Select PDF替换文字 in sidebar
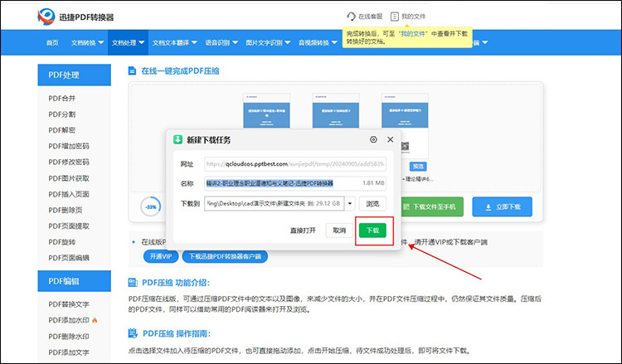622x364 pixels. [x=69, y=304]
